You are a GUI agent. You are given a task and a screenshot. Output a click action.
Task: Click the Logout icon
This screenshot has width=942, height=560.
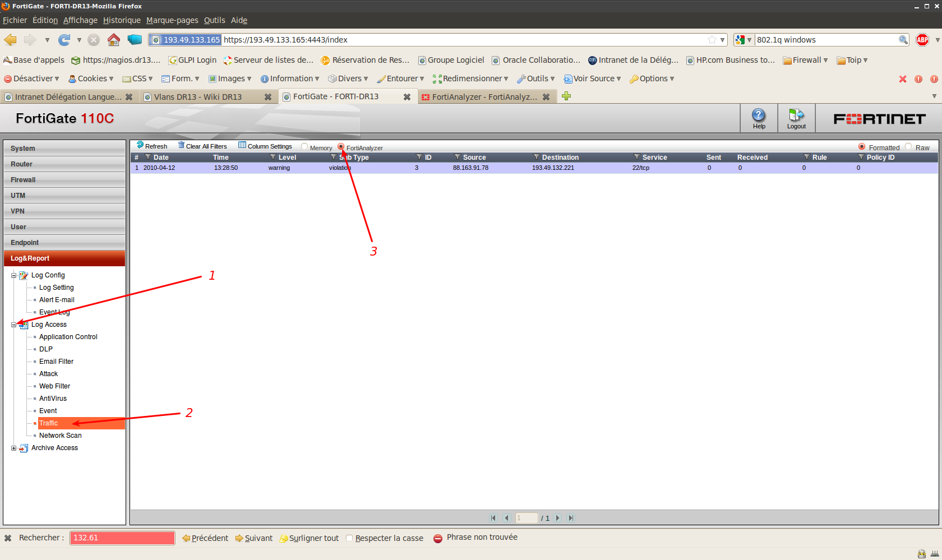[796, 115]
